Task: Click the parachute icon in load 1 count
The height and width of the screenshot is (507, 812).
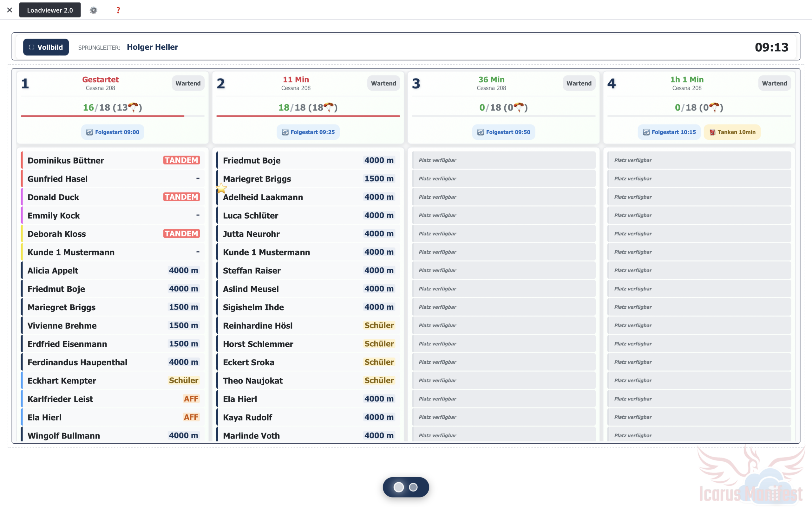Action: [133, 107]
